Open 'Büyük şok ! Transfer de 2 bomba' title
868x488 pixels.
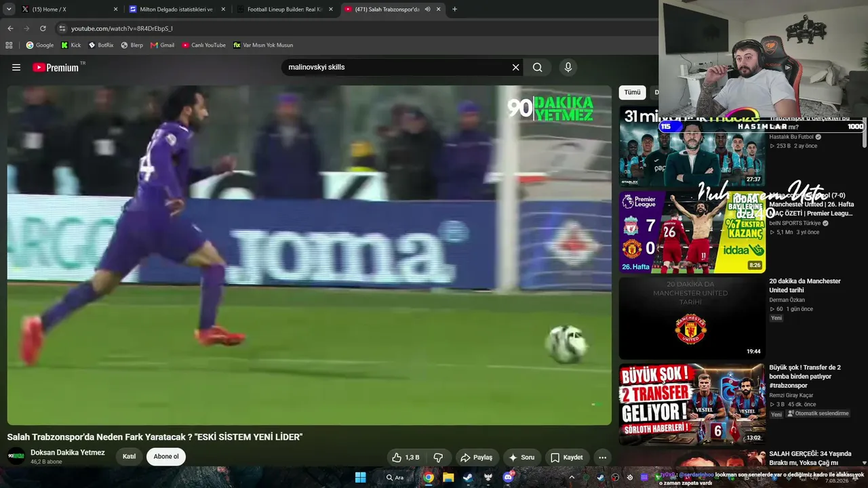805,376
